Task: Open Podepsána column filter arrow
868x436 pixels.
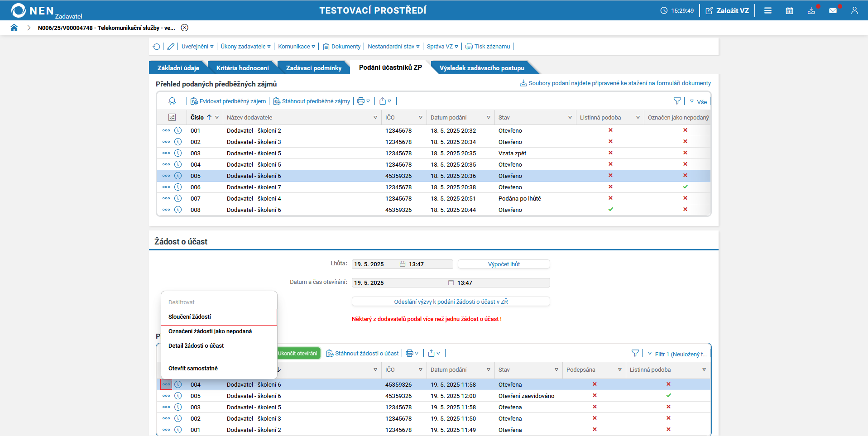Action: coord(620,369)
